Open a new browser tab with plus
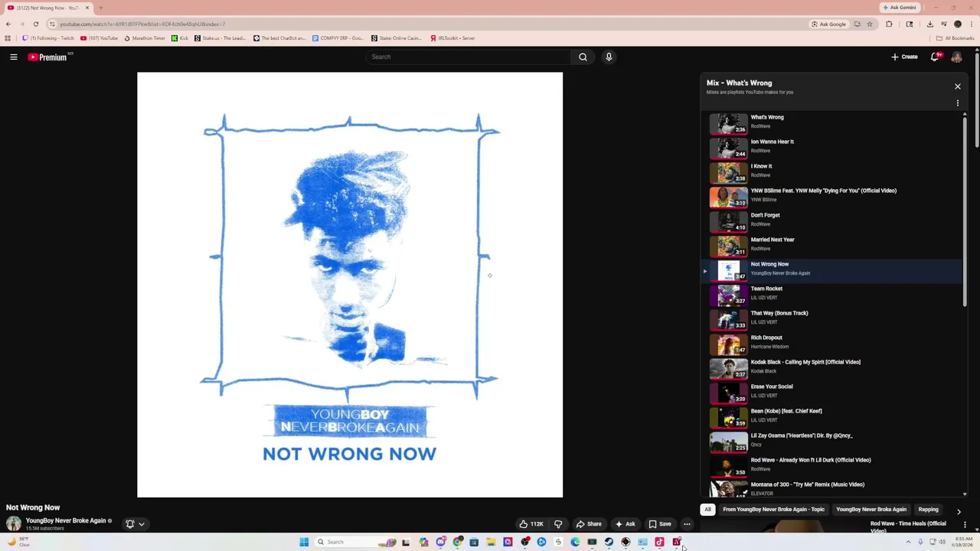This screenshot has height=551, width=980. pos(100,8)
